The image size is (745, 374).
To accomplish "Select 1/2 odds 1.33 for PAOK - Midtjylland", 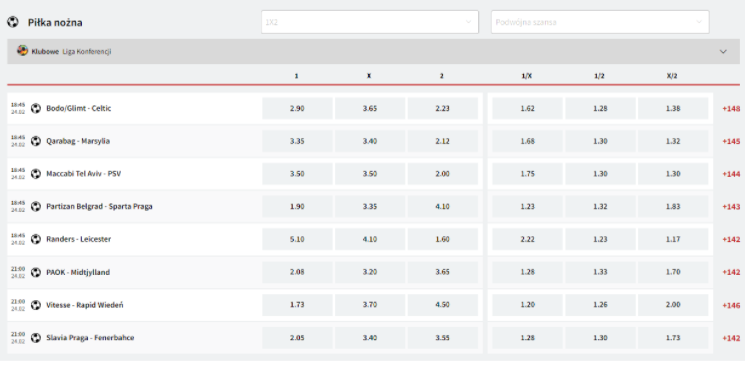I will (600, 272).
